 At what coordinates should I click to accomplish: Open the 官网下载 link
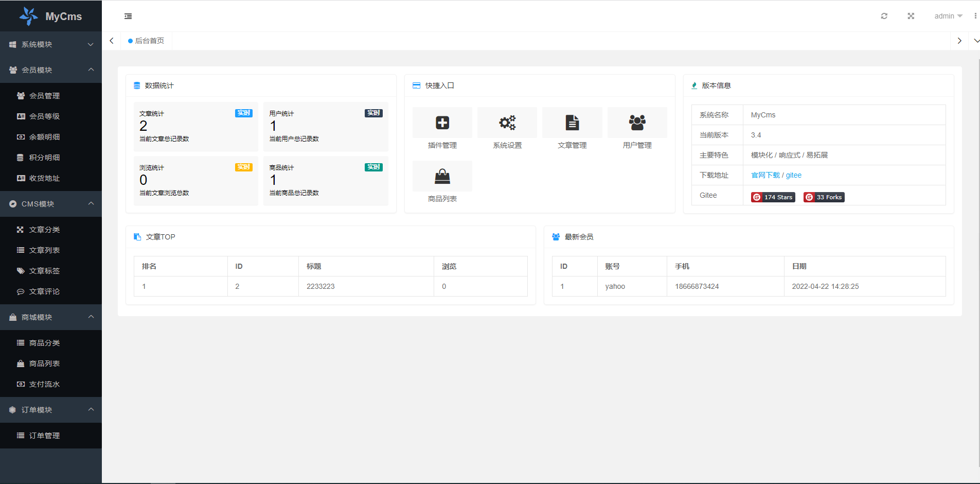(766, 175)
